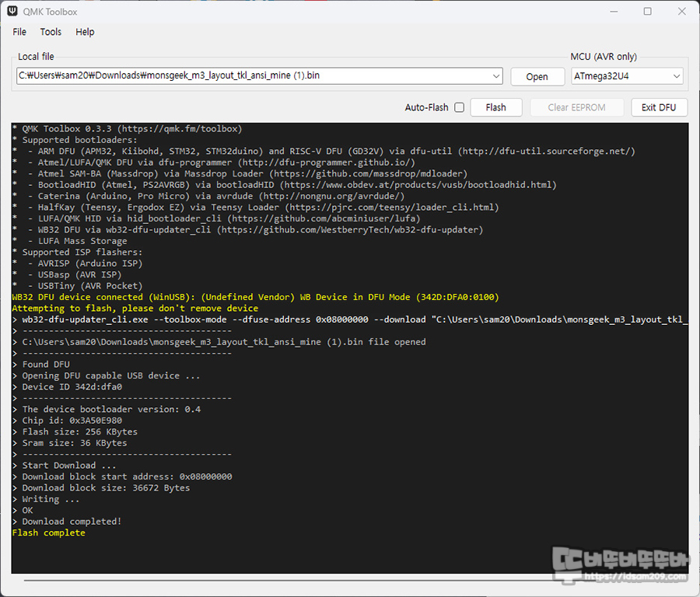Image resolution: width=700 pixels, height=597 pixels.
Task: Click the 'USBasp (AVR ISP)' line
Action: point(67,275)
